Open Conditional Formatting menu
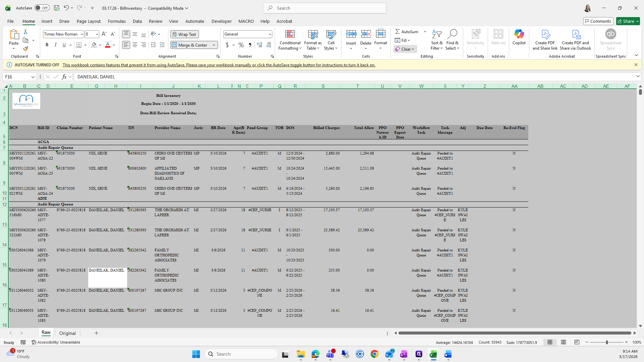This screenshot has width=644, height=362. click(x=290, y=40)
